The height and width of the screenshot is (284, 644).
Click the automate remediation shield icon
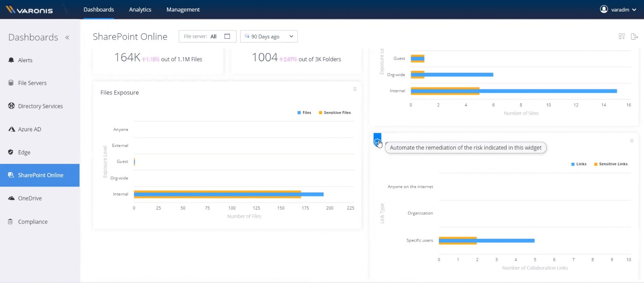(377, 142)
